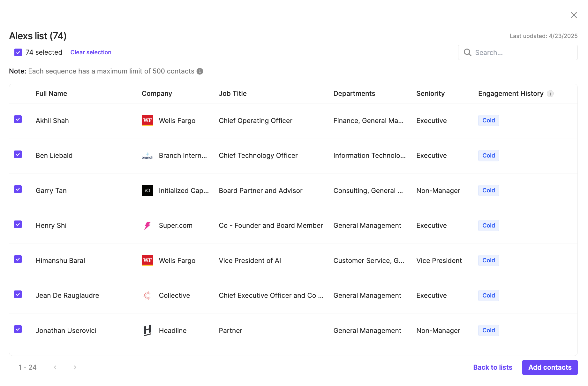Image resolution: width=588 pixels, height=386 pixels.
Task: Click the Branch International logo icon
Action: pos(147,156)
